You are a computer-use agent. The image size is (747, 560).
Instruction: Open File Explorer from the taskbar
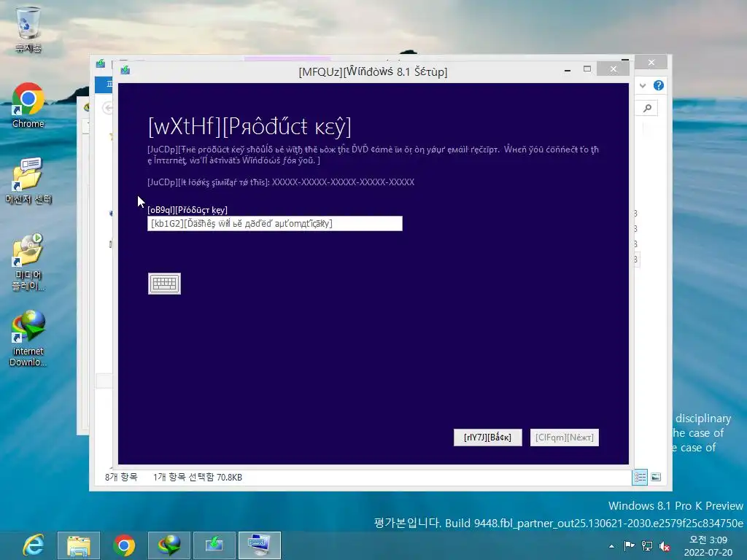(79, 545)
